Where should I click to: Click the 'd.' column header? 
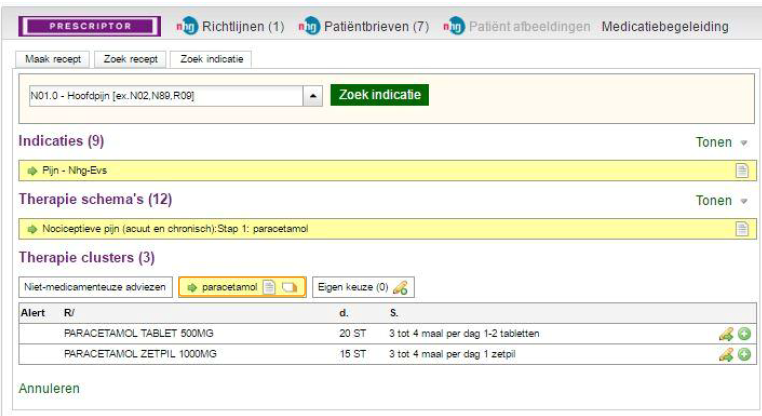[x=344, y=313]
